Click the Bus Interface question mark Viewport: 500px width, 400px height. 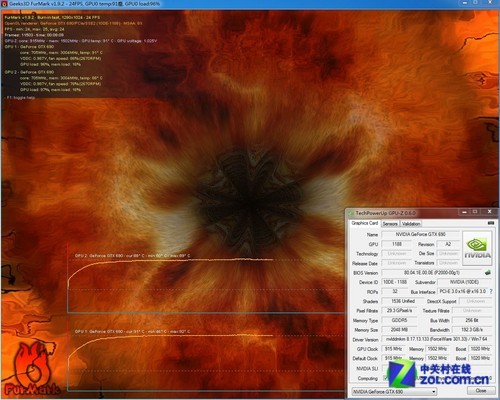[491, 291]
